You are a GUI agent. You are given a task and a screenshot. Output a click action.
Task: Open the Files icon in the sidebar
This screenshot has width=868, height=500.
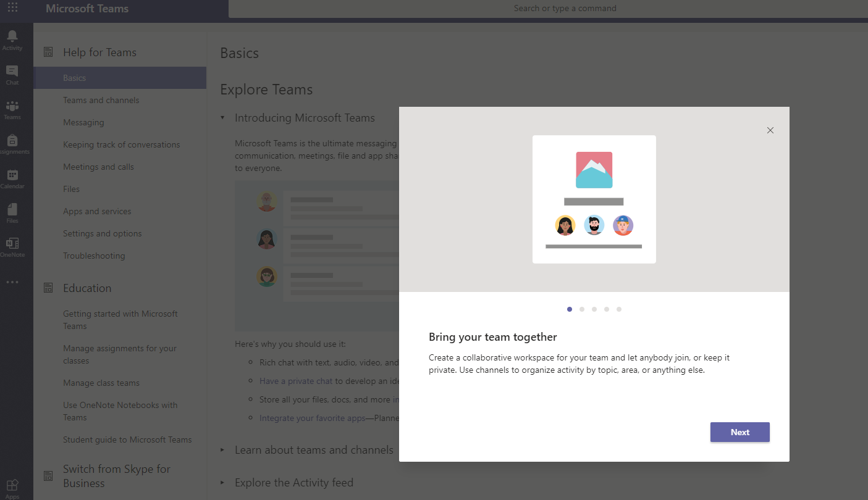12,209
